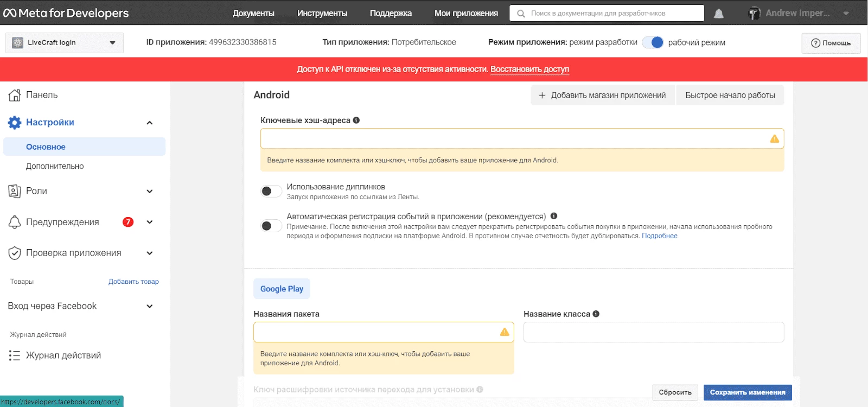The height and width of the screenshot is (407, 868).
Task: Open Поддержка in the top menu
Action: click(391, 14)
